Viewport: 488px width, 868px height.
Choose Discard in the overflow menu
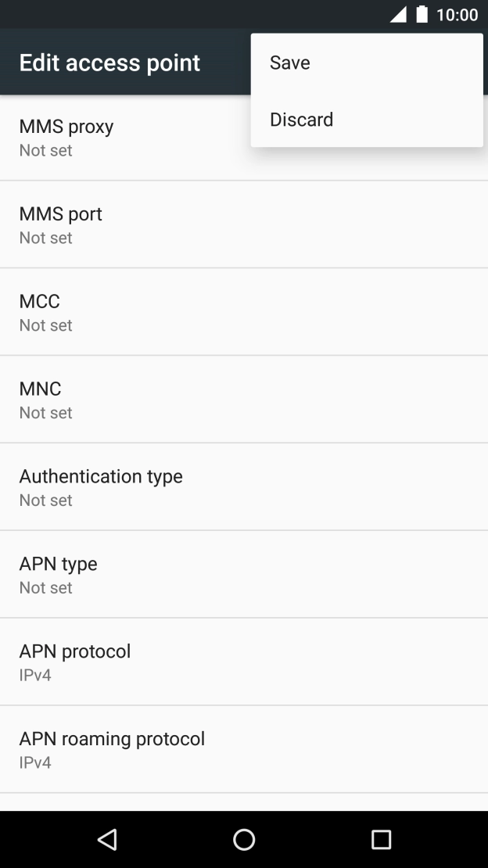pos(301,120)
